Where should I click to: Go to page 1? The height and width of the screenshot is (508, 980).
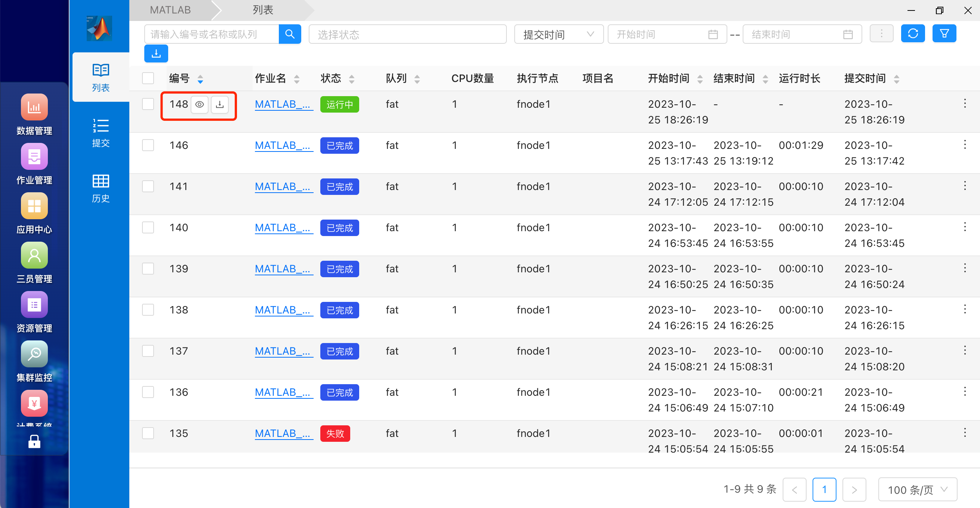click(x=824, y=489)
